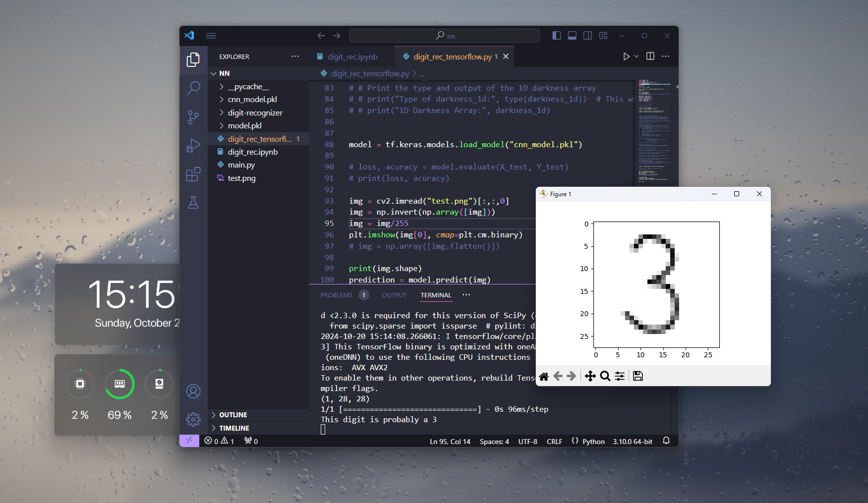Toggle the primary side bar layout
Image resolution: width=868 pixels, height=503 pixels.
click(557, 36)
